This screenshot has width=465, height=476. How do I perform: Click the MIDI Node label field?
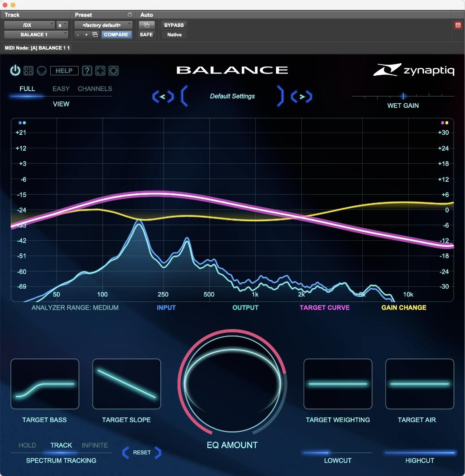pos(37,48)
